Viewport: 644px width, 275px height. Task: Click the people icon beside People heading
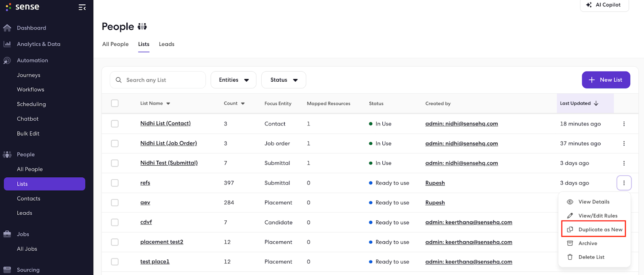click(142, 27)
